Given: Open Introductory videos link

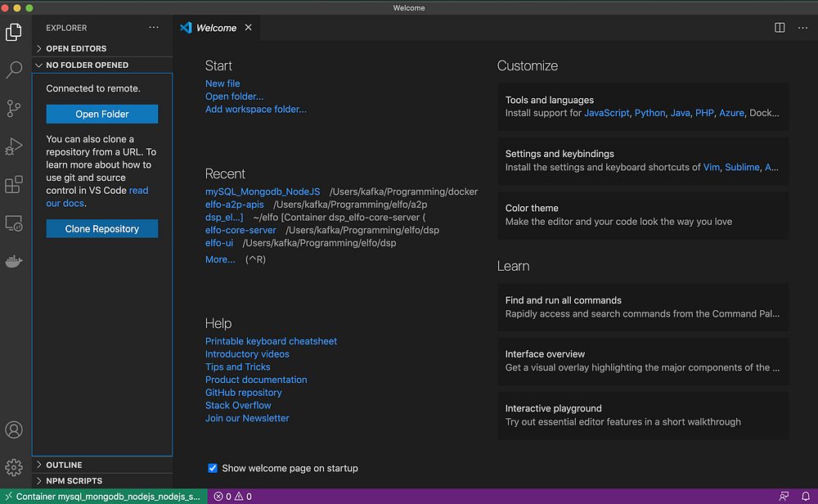Looking at the screenshot, I should point(247,354).
